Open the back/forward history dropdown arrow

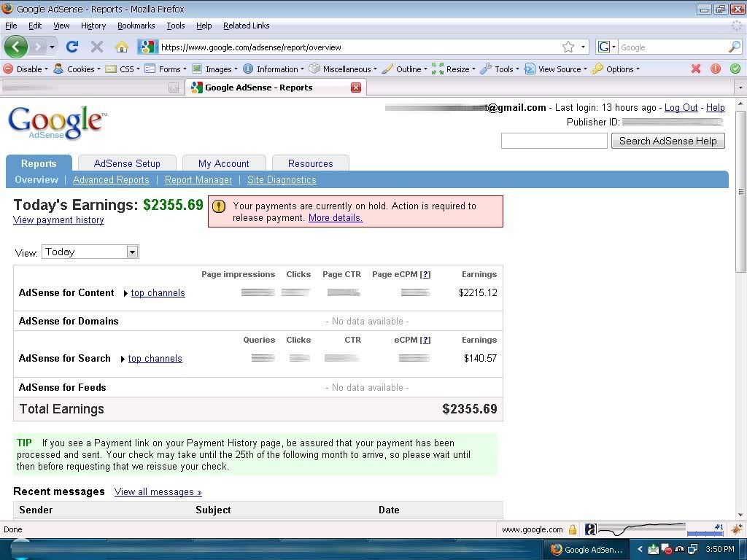click(x=52, y=47)
